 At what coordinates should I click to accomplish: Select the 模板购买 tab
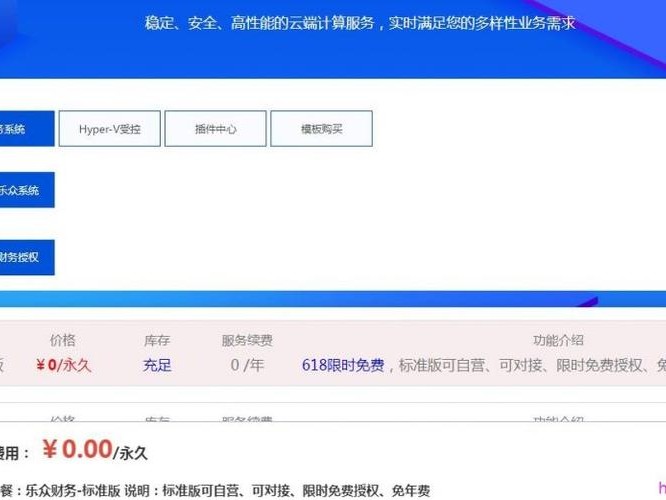[x=322, y=129]
